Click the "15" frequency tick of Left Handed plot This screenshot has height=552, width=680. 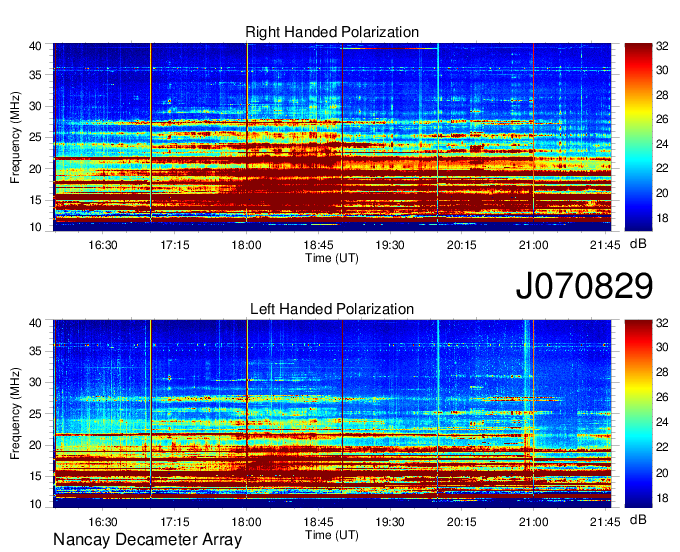click(x=35, y=477)
